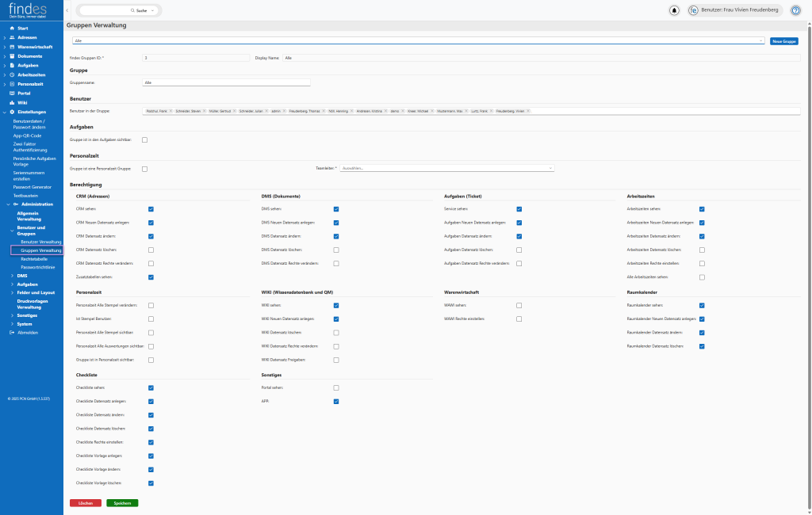
Task: Click the Abmelden logout icon
Action: coord(12,332)
